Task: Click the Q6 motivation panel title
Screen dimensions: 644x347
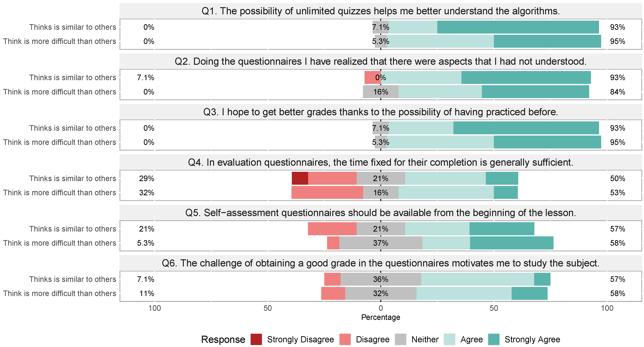Action: click(380, 263)
